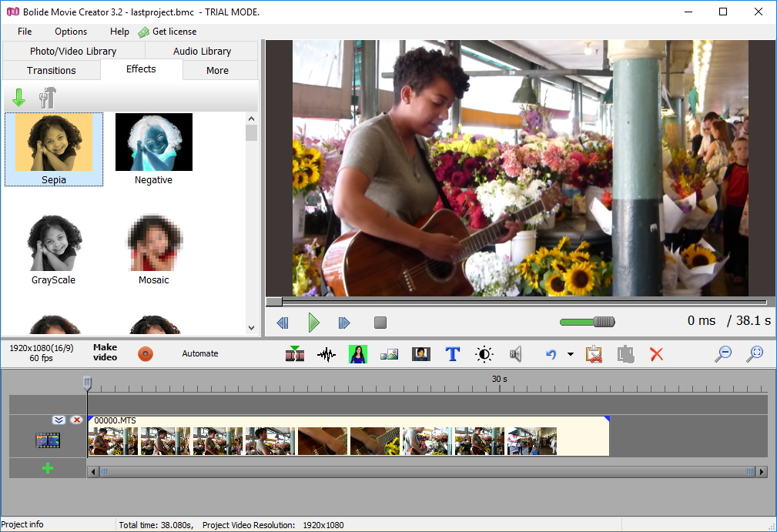The image size is (777, 532).
Task: Switch to Transitions tab
Action: [52, 70]
